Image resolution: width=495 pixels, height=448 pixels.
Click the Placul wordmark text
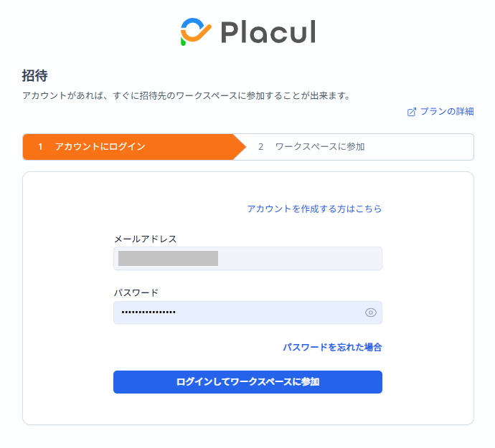tap(268, 32)
